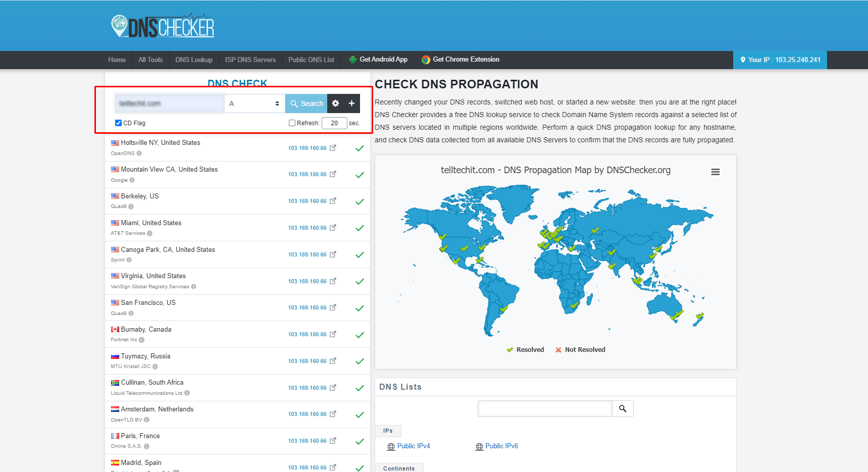
Task: Click the plus icon to add custom server
Action: (x=352, y=103)
